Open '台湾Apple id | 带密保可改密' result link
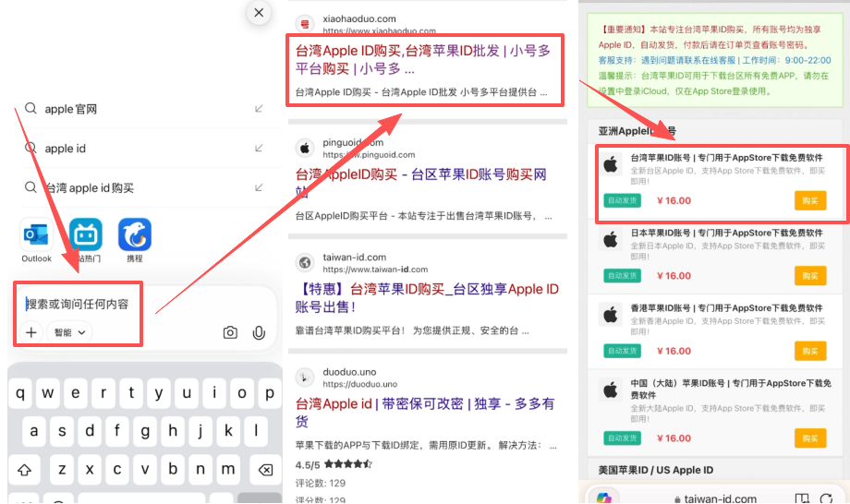850x504 pixels. coord(425,412)
